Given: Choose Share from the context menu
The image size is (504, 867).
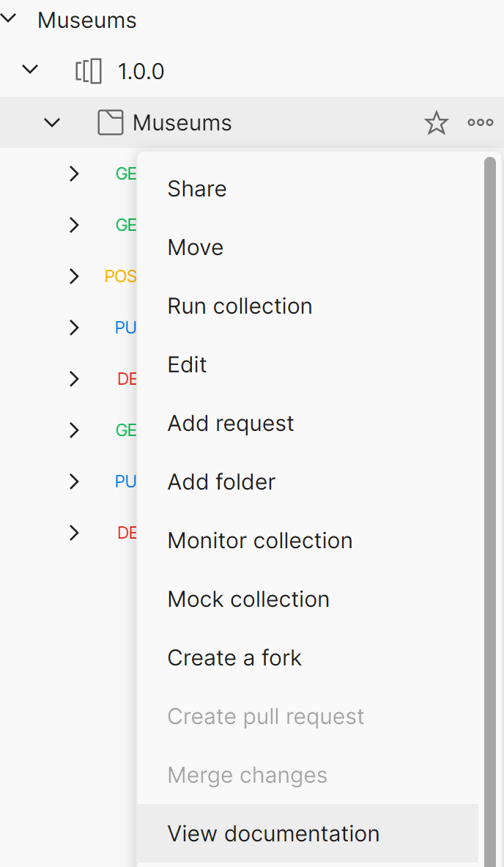Looking at the screenshot, I should tap(197, 189).
